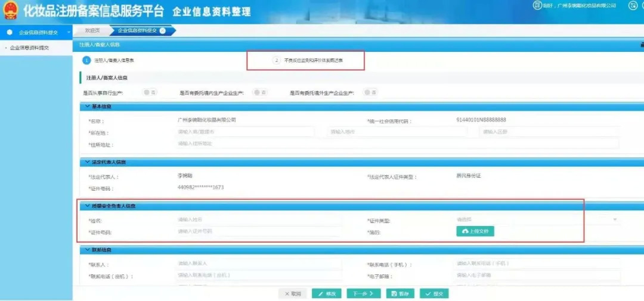644x301 pixels.
Task: Click the national emblem logo in header
Action: click(11, 10)
